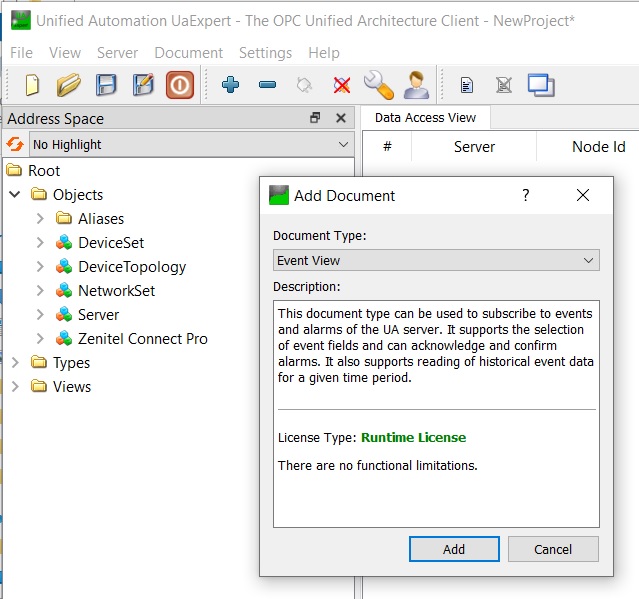Switch to the Data Access View tab
639x599 pixels.
tap(425, 118)
